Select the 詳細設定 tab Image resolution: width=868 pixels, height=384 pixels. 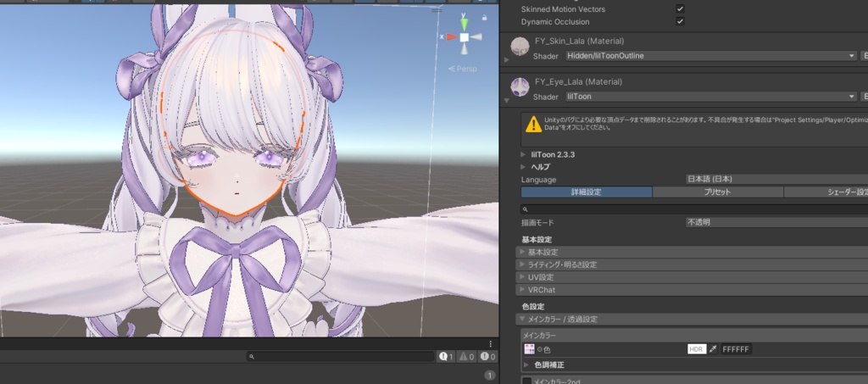coord(587,192)
